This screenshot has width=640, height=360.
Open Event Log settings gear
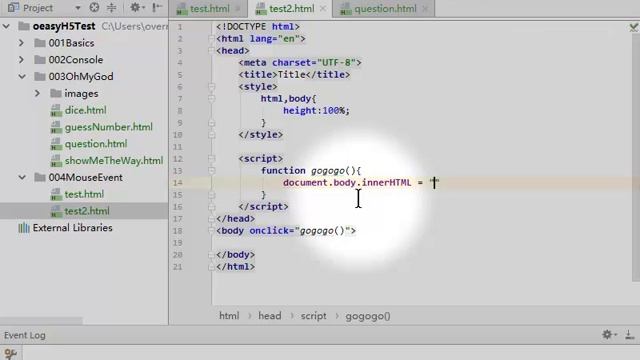pos(608,335)
